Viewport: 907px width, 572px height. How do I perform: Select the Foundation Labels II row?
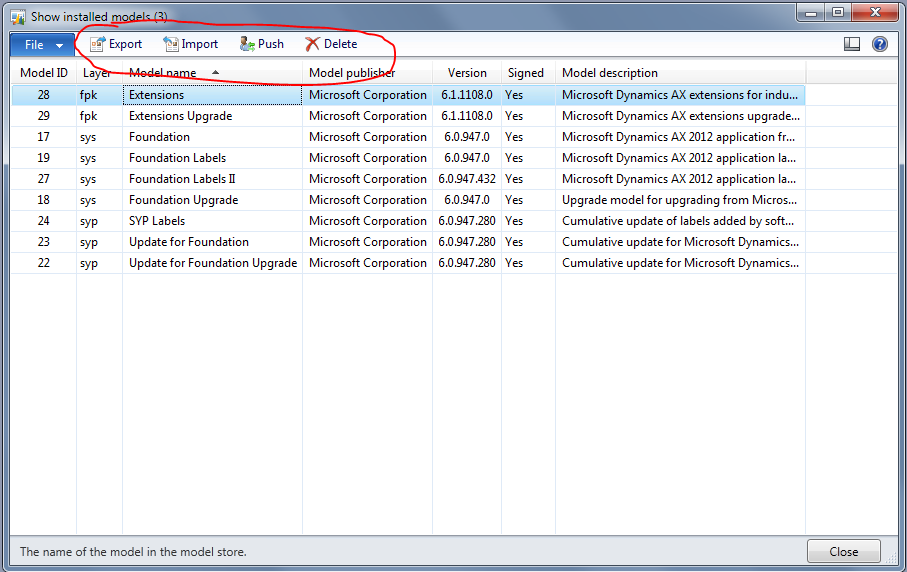[408, 179]
